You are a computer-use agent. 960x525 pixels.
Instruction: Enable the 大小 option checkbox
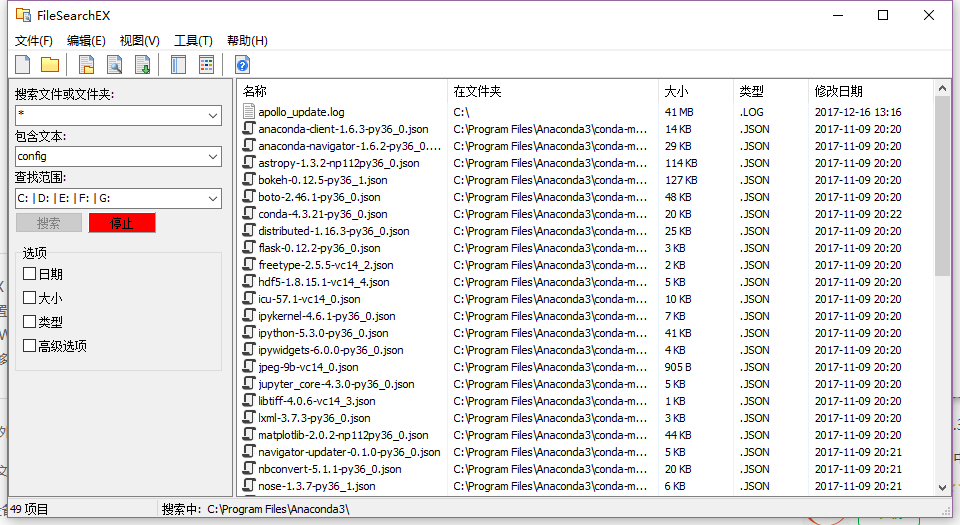[x=29, y=297]
